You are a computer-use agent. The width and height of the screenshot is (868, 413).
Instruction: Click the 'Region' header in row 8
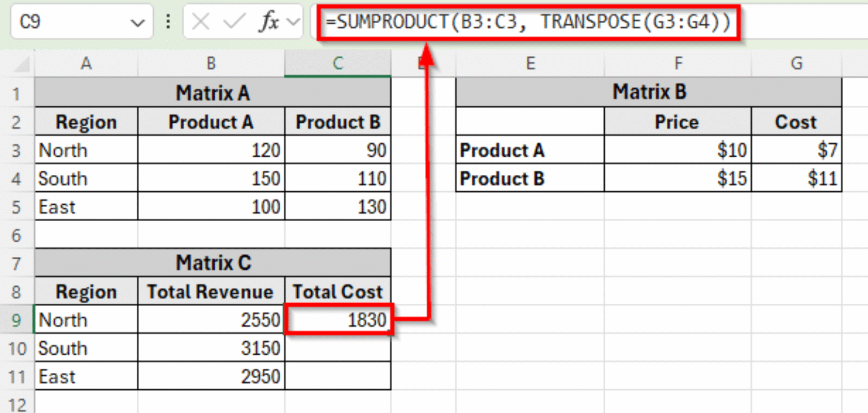[86, 291]
